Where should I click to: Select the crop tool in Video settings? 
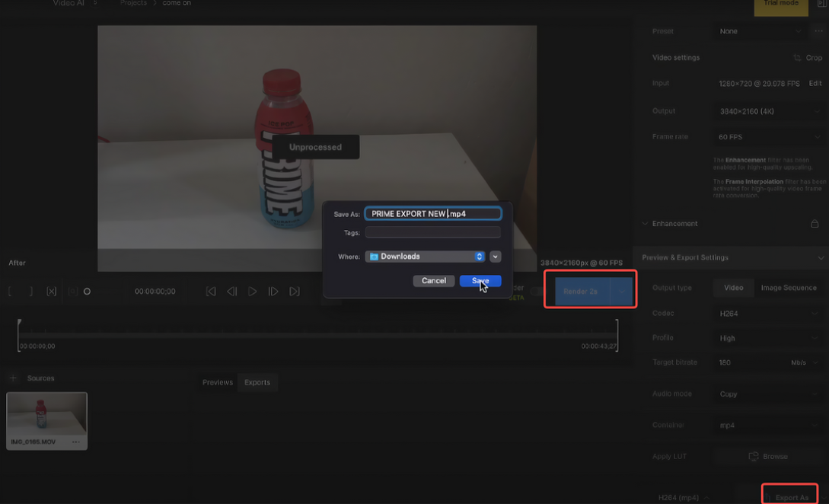pyautogui.click(x=809, y=57)
